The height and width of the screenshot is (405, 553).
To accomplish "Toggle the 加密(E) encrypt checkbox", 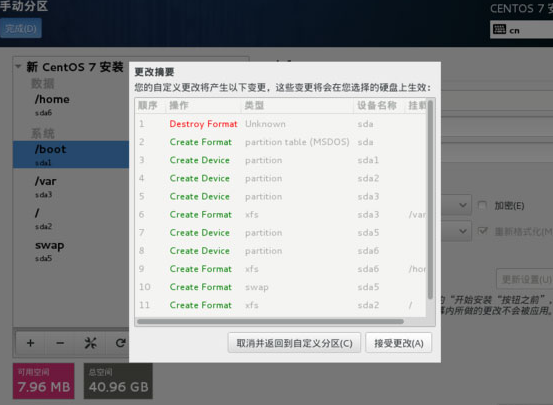I will click(482, 205).
